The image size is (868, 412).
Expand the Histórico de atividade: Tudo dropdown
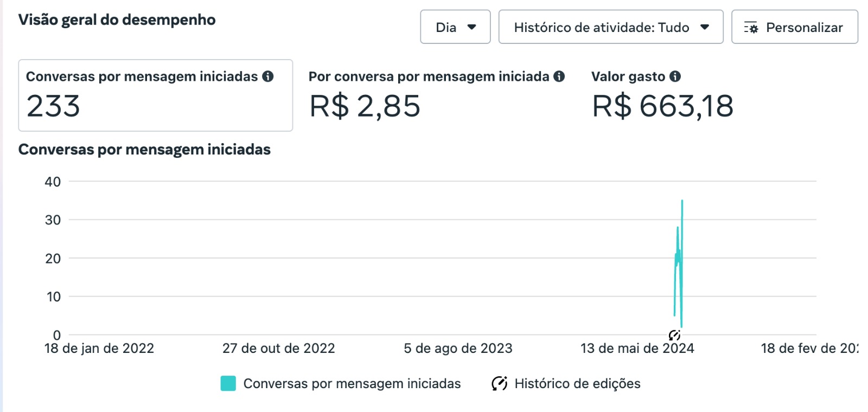(x=611, y=27)
